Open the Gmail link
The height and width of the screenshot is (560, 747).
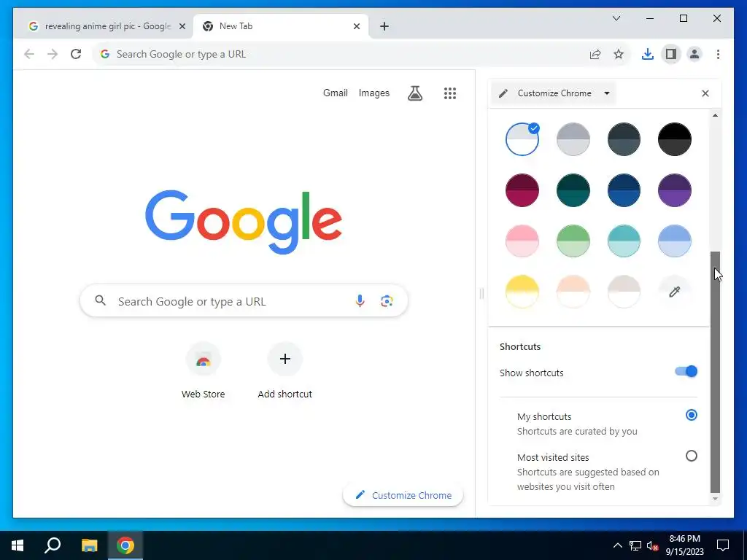pyautogui.click(x=336, y=93)
